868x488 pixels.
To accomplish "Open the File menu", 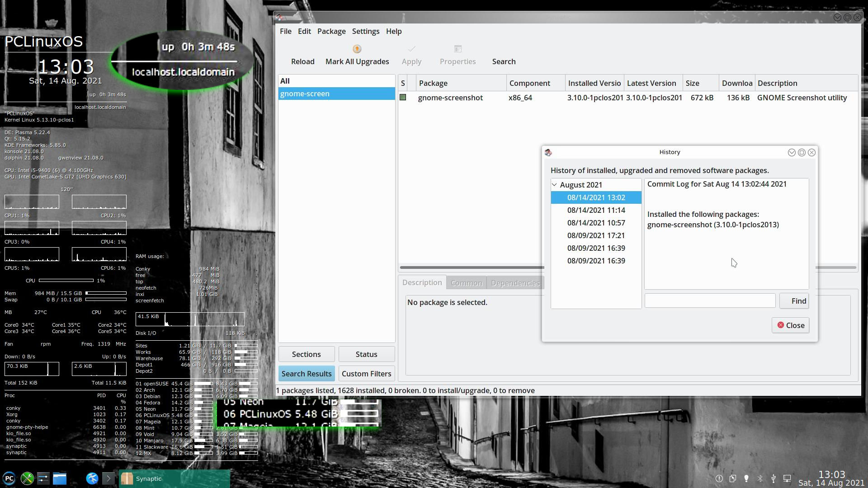I will click(285, 31).
